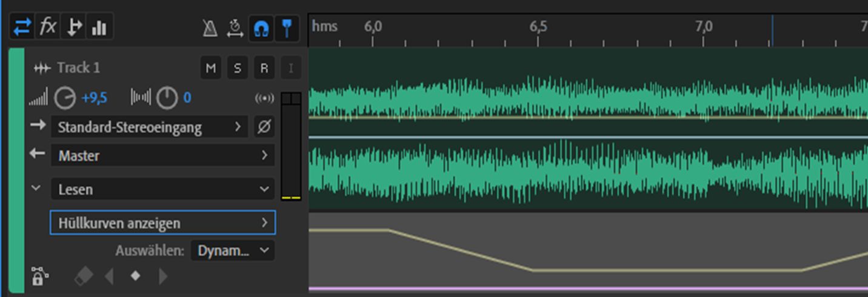
Task: Click the input arrow icon
Action: coord(38,125)
